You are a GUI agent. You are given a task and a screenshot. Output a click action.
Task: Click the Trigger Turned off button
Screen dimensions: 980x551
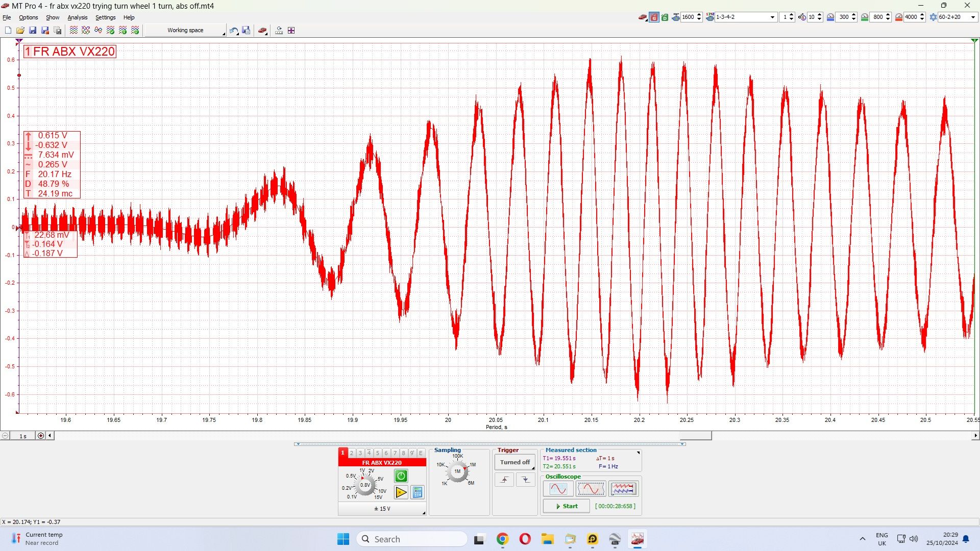click(514, 462)
